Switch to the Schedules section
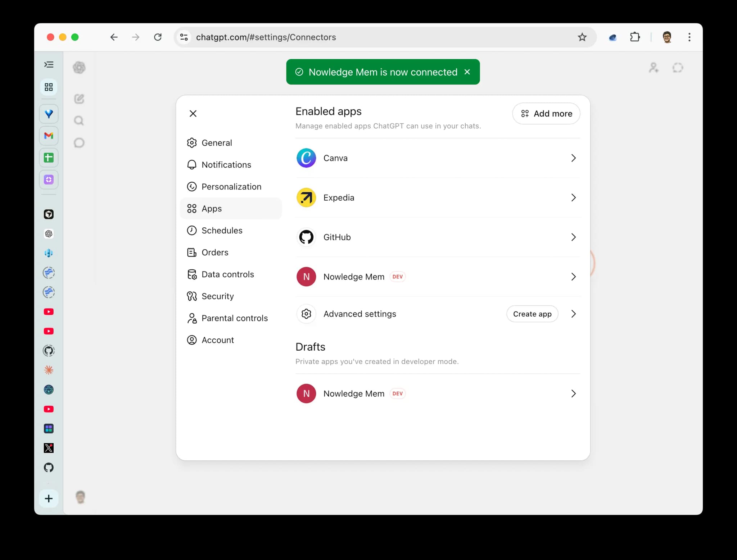737x560 pixels. tap(231, 231)
